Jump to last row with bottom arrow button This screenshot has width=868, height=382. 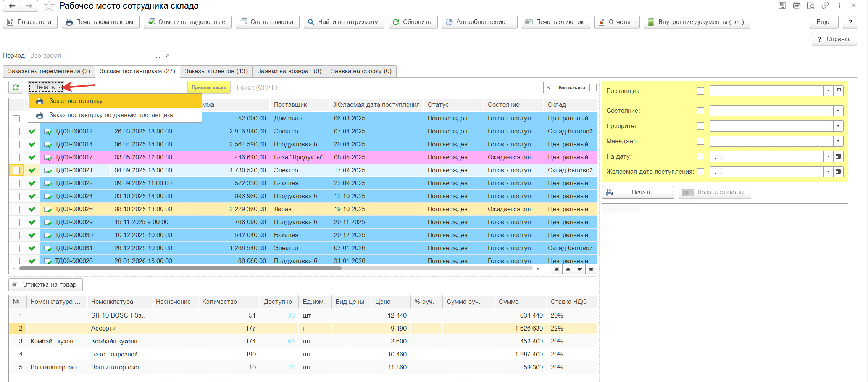coord(591,269)
